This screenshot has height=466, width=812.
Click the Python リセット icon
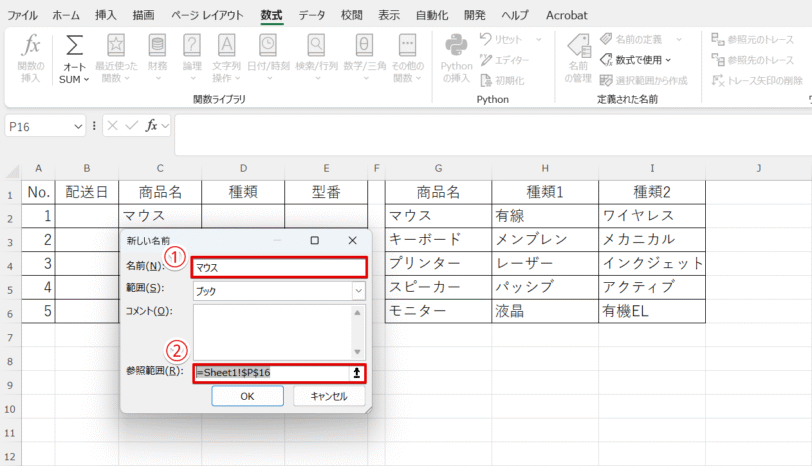click(x=485, y=39)
